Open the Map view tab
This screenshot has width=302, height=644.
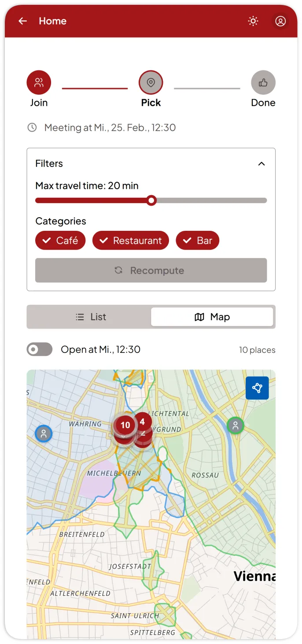212,317
